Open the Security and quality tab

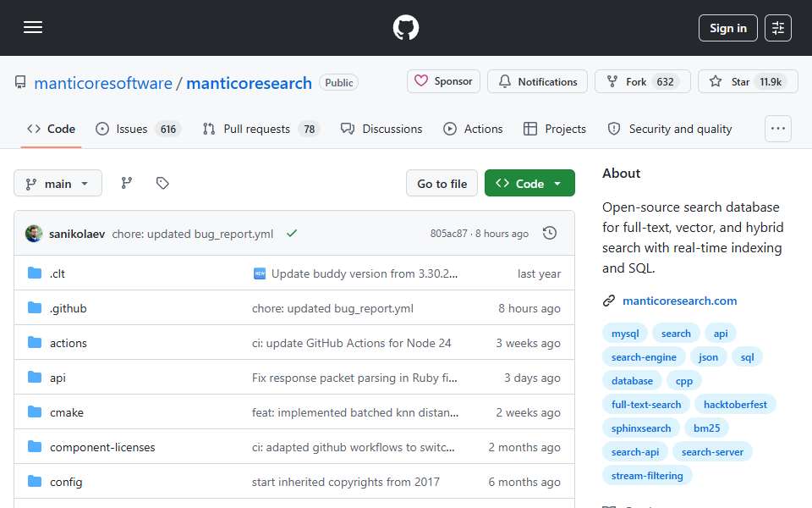[x=670, y=129]
